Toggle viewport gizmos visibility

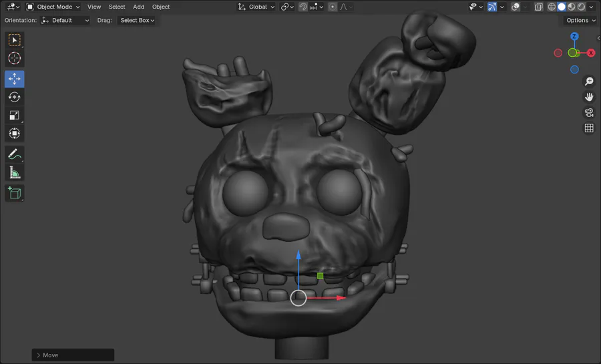coord(492,7)
